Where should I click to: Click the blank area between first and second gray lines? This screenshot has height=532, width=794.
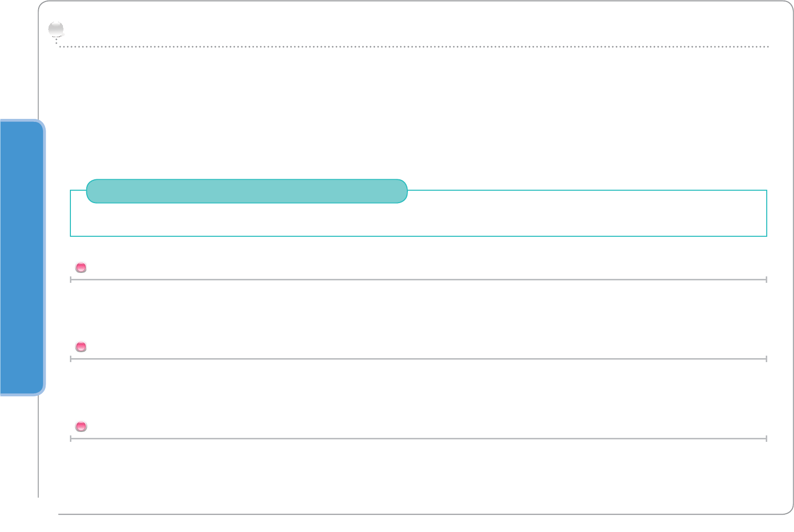click(418, 317)
